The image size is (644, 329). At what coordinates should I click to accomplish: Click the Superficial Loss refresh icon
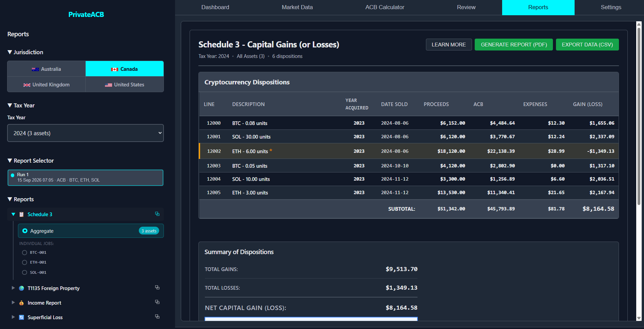click(x=21, y=317)
